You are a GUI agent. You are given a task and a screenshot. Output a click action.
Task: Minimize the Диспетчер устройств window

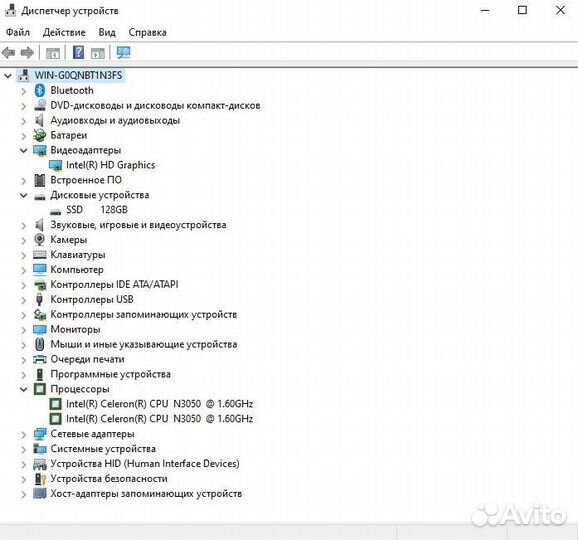click(x=485, y=10)
